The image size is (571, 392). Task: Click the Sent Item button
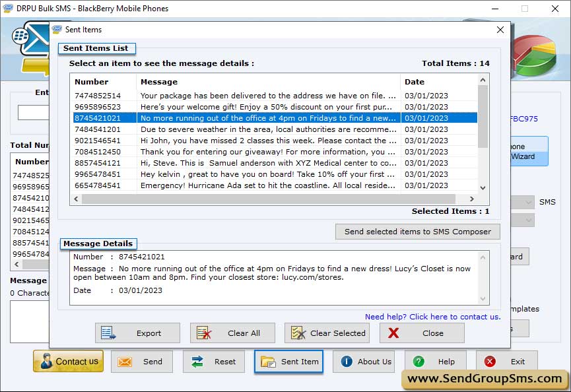point(288,362)
